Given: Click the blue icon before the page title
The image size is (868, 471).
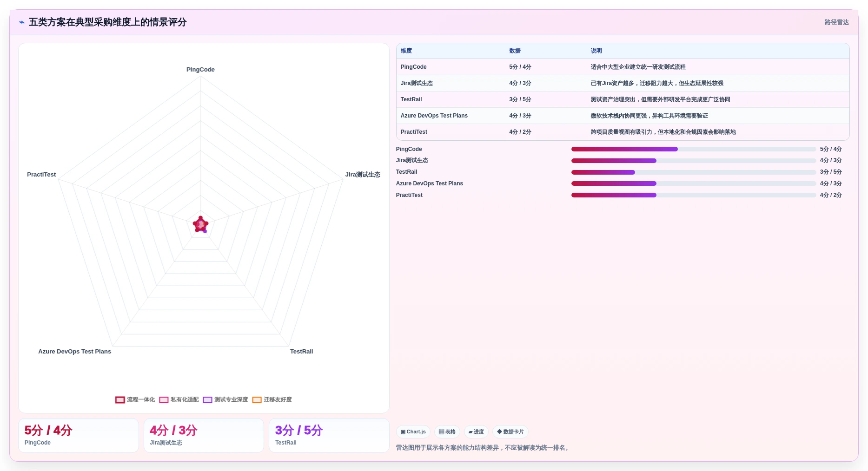Looking at the screenshot, I should coord(22,22).
